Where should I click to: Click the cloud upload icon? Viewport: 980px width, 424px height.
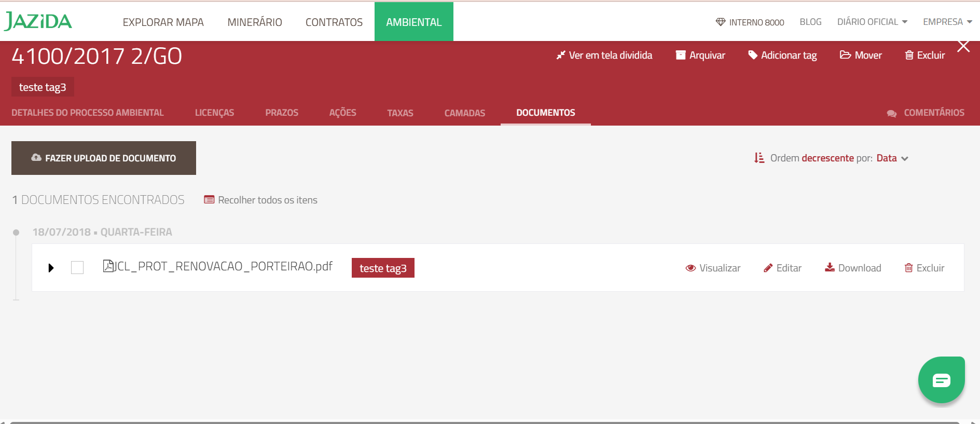[x=36, y=158]
